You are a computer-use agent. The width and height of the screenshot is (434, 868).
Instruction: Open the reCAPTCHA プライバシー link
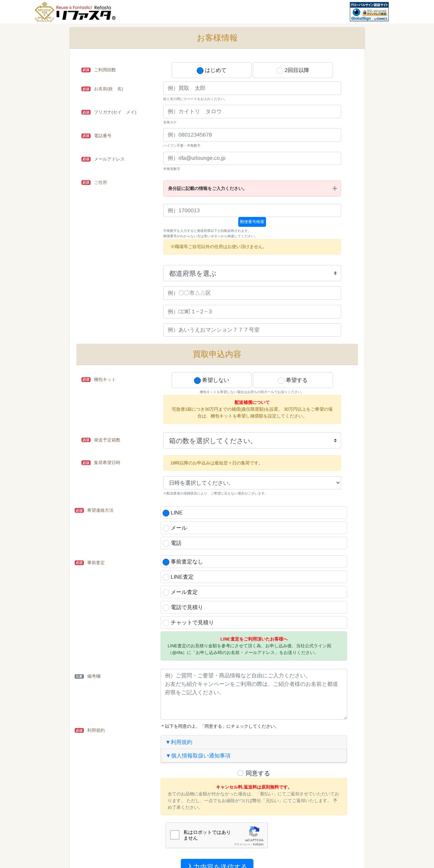[242, 844]
